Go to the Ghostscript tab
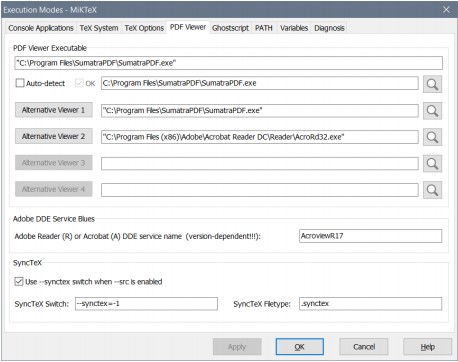 (x=230, y=28)
